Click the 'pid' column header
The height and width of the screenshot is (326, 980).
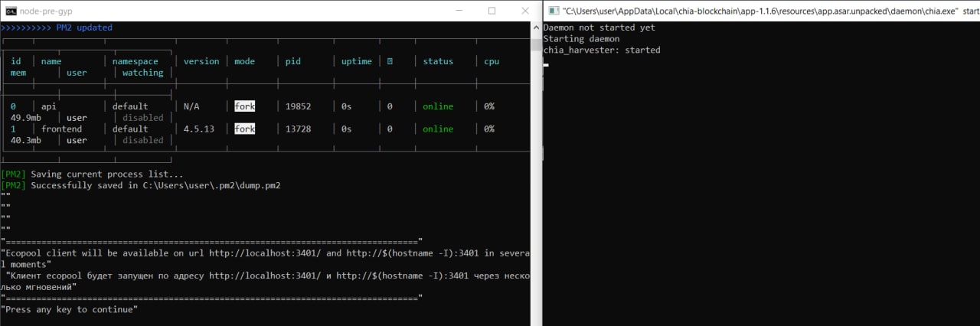[x=293, y=61]
